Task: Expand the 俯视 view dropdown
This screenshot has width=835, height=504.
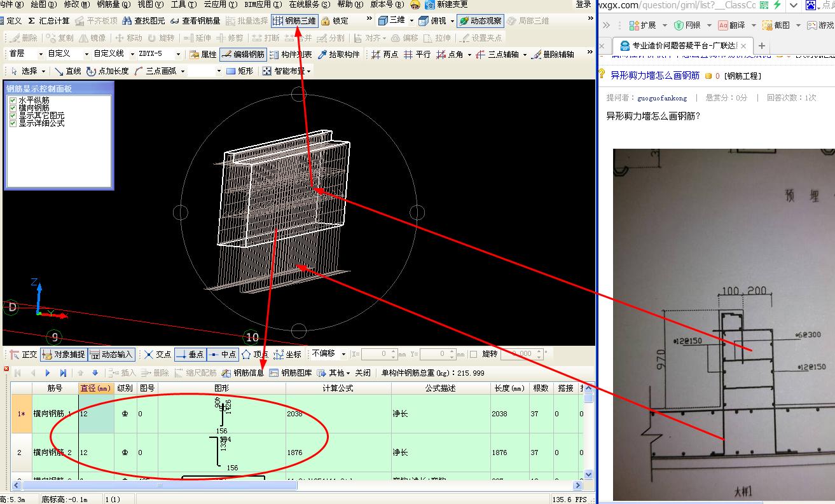Action: tap(452, 20)
